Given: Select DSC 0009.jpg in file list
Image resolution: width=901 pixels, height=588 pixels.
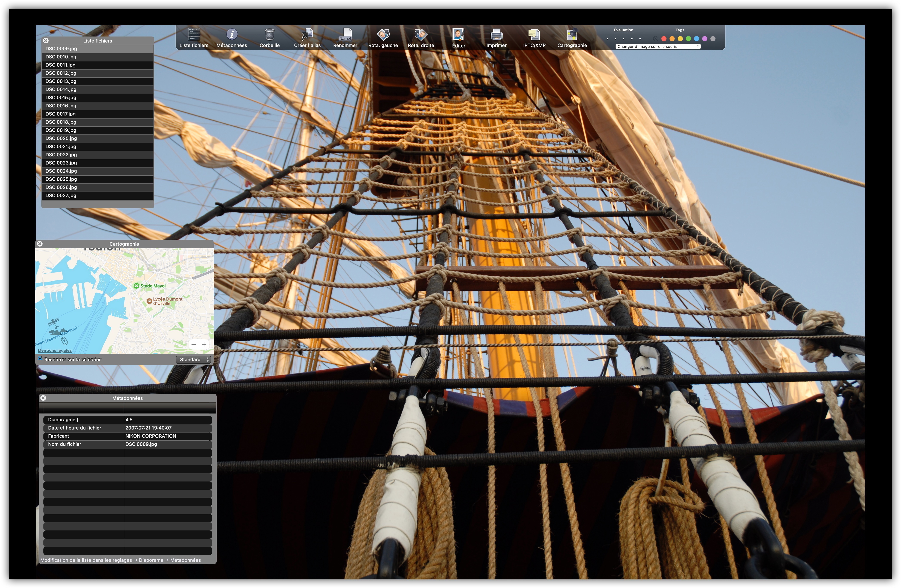Looking at the screenshot, I should pos(98,49).
